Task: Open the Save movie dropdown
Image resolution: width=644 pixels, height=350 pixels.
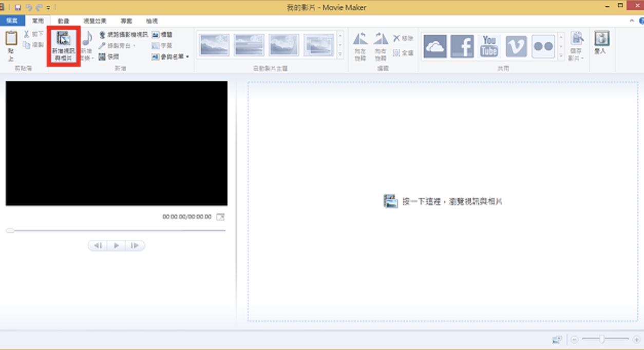Action: click(x=577, y=46)
